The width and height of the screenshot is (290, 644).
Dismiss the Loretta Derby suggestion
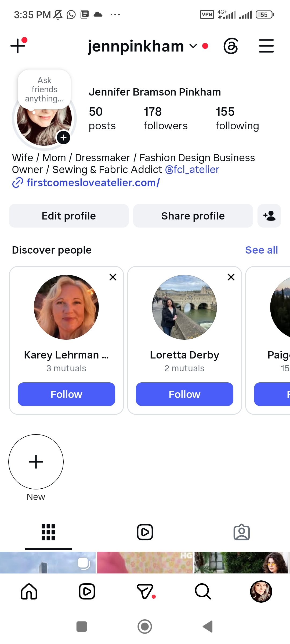pos(231,277)
